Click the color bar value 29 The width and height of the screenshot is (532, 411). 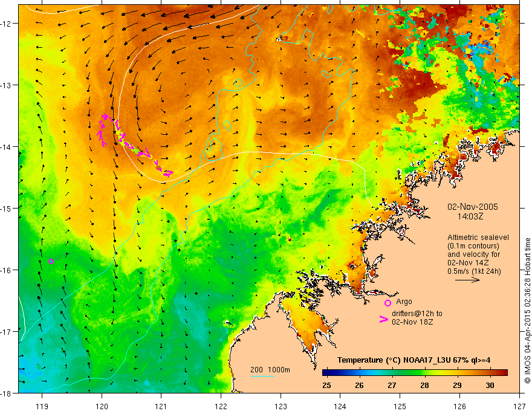(457, 386)
